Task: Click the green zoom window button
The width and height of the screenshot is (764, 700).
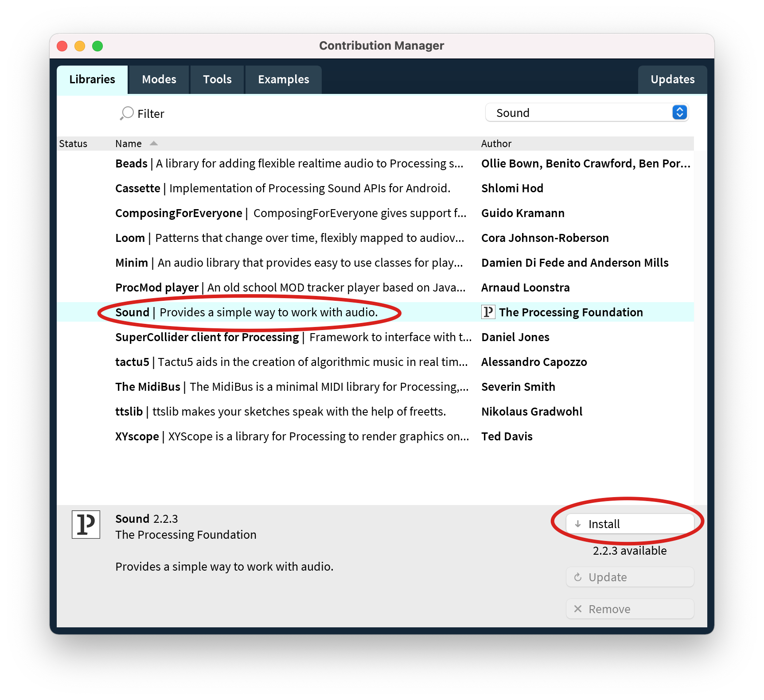Action: [97, 46]
